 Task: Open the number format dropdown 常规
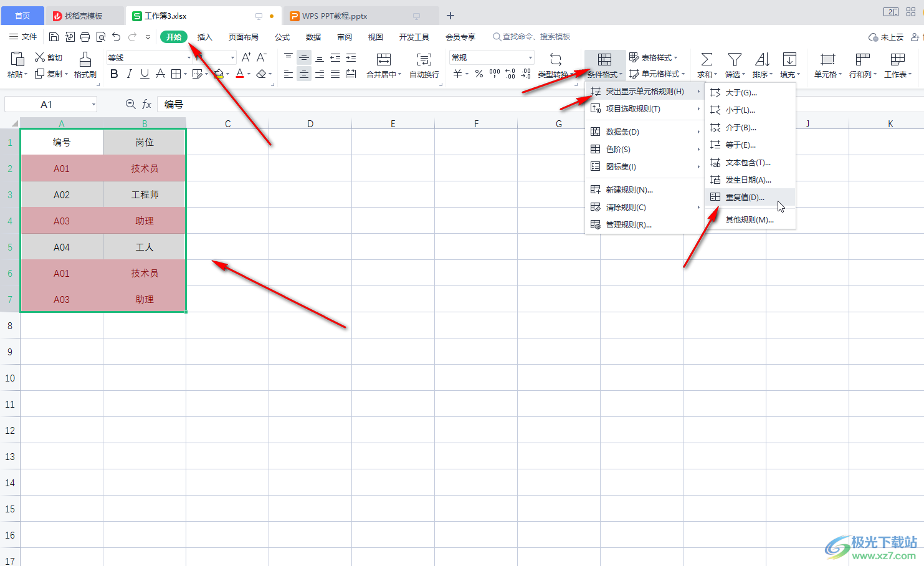(x=531, y=57)
